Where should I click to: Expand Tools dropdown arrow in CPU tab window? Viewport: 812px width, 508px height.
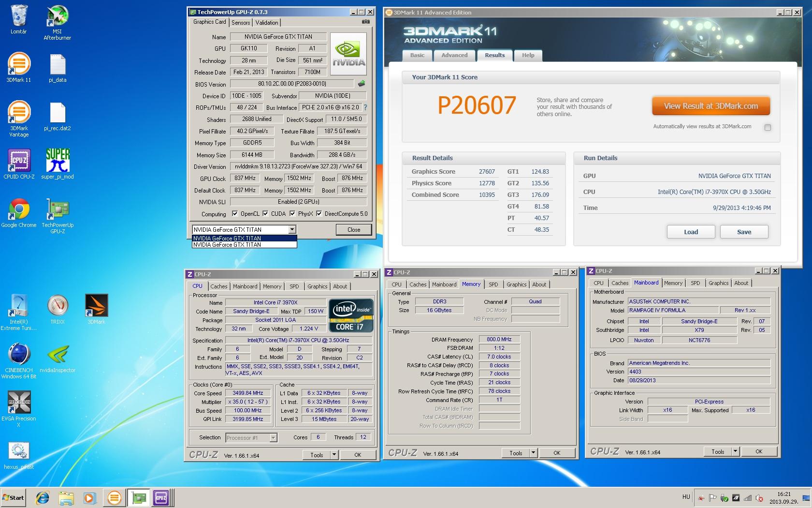click(x=334, y=455)
